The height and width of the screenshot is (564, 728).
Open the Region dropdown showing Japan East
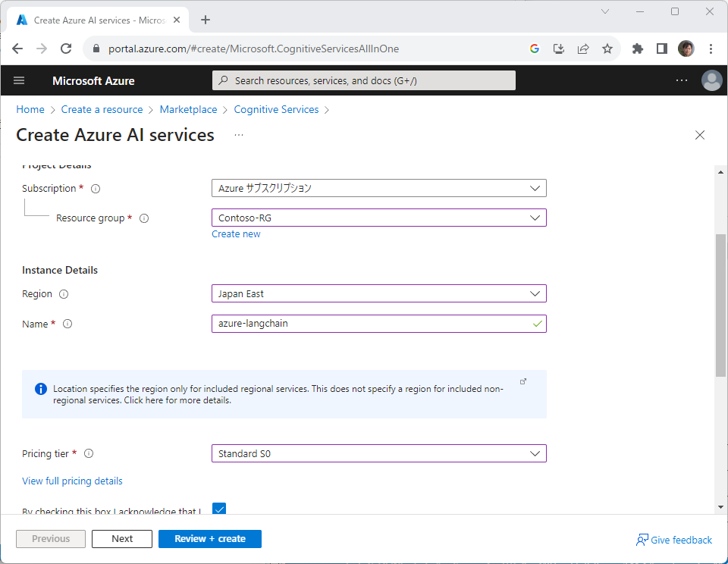coord(379,293)
